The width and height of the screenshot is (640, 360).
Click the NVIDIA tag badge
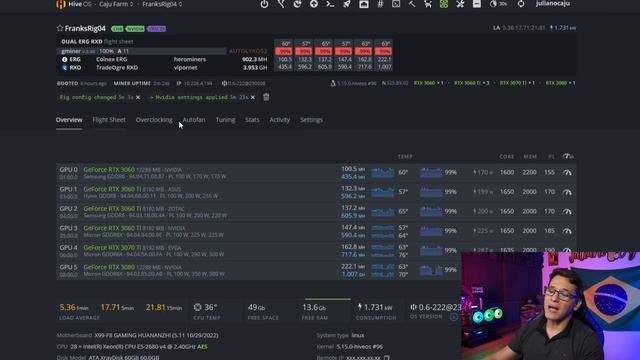coord(135,29)
